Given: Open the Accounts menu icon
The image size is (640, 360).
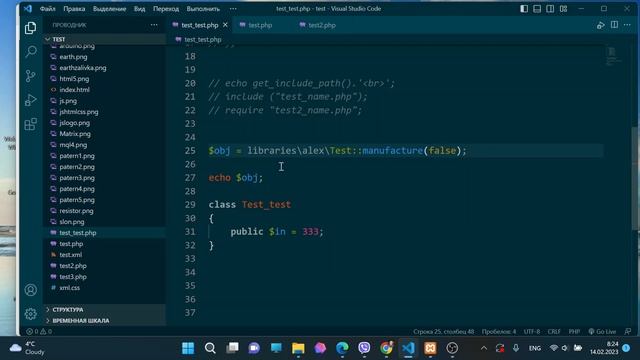Looking at the screenshot, I should 31,290.
